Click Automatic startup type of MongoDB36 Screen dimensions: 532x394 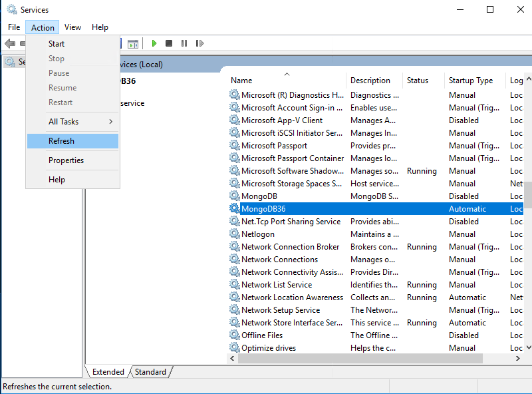point(467,209)
